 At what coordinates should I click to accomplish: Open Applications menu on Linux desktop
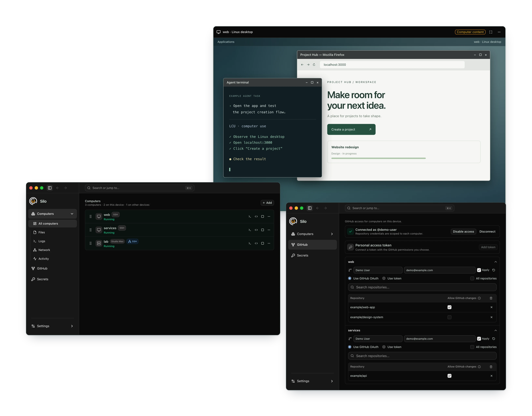pos(226,42)
